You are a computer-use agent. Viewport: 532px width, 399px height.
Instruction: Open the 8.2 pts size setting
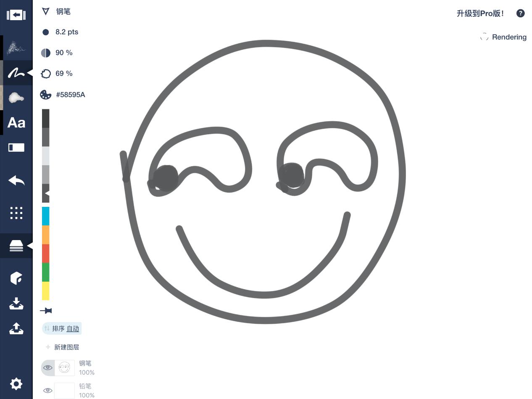click(67, 32)
